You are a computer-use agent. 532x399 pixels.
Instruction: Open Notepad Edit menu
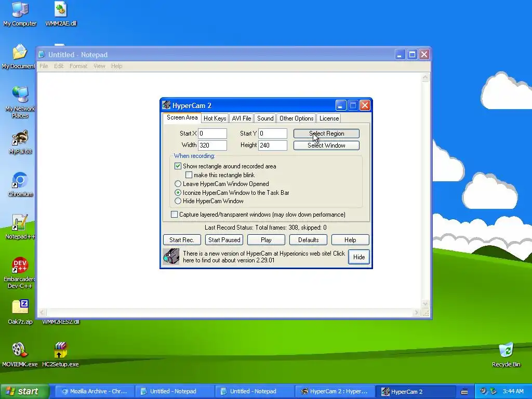(x=59, y=66)
